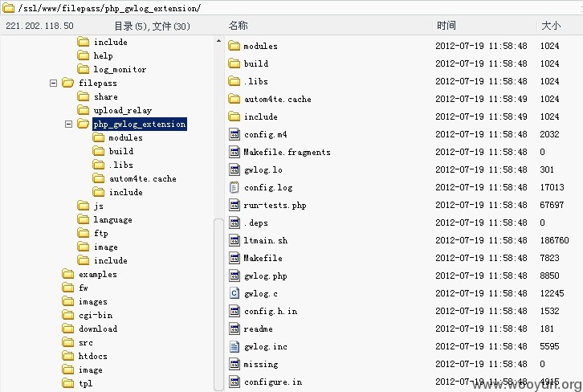Click the gwlog.lo file icon

pyautogui.click(x=234, y=169)
